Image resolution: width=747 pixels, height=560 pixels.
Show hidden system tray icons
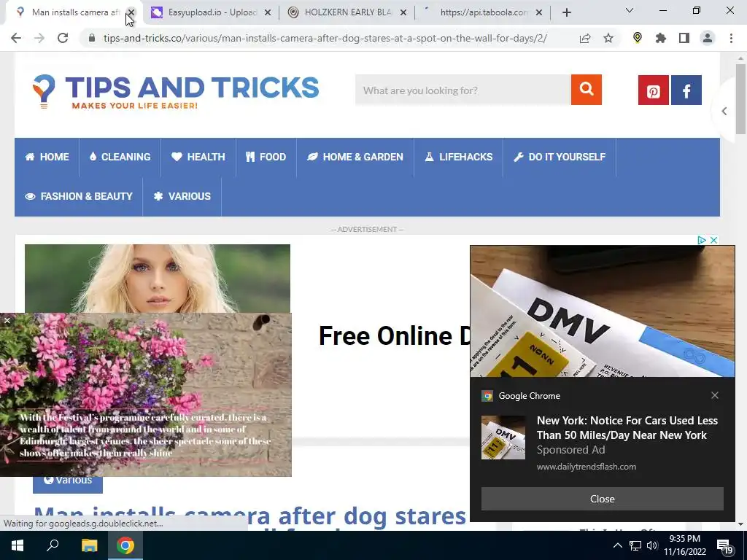617,545
